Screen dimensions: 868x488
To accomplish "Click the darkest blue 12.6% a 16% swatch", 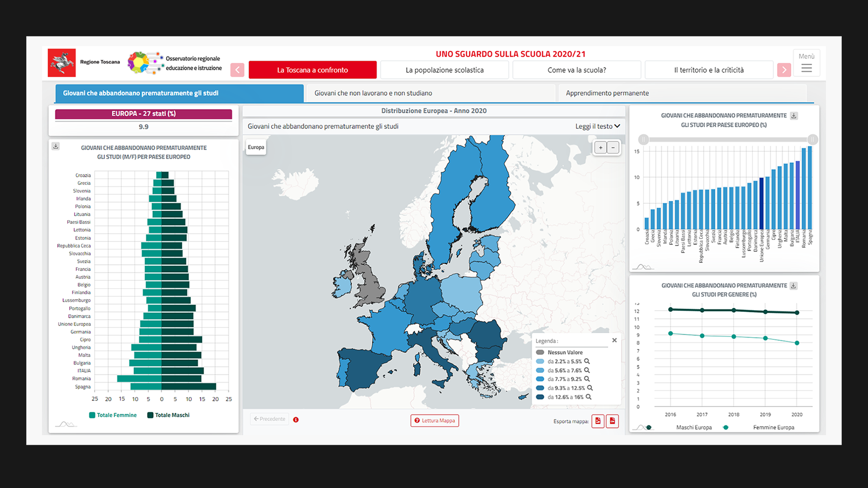I will [540, 397].
